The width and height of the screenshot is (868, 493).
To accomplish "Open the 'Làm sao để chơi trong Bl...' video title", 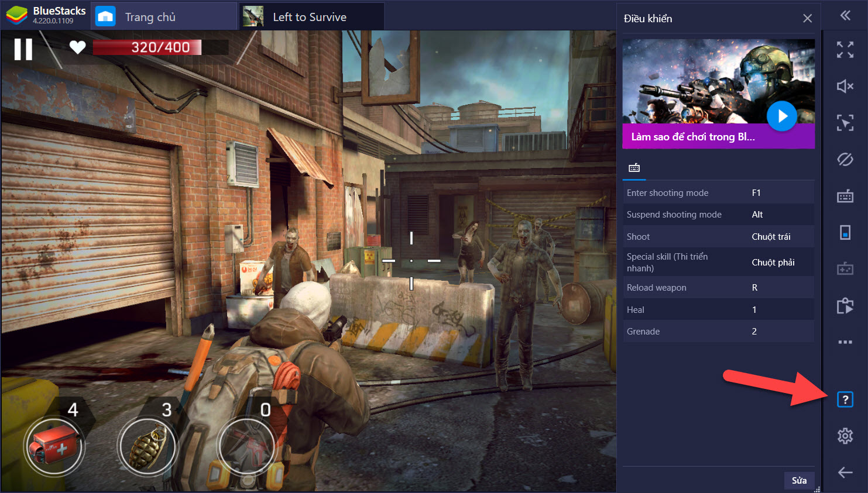I will point(693,137).
